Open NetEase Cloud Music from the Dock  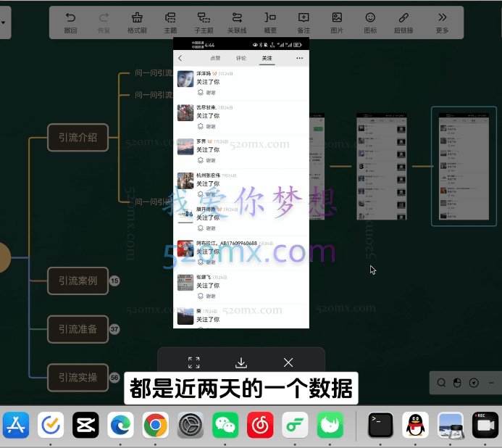click(x=260, y=425)
